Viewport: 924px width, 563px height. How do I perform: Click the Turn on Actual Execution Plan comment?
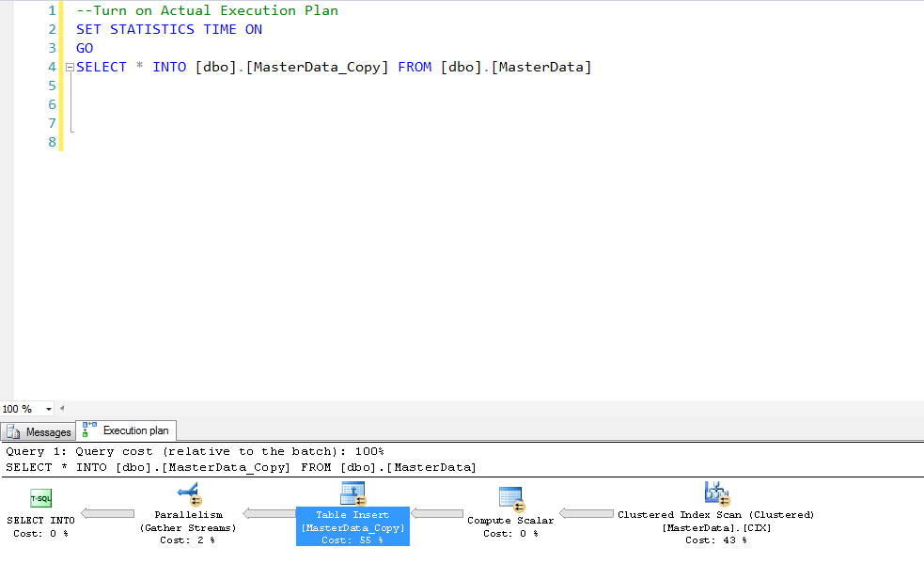[207, 10]
